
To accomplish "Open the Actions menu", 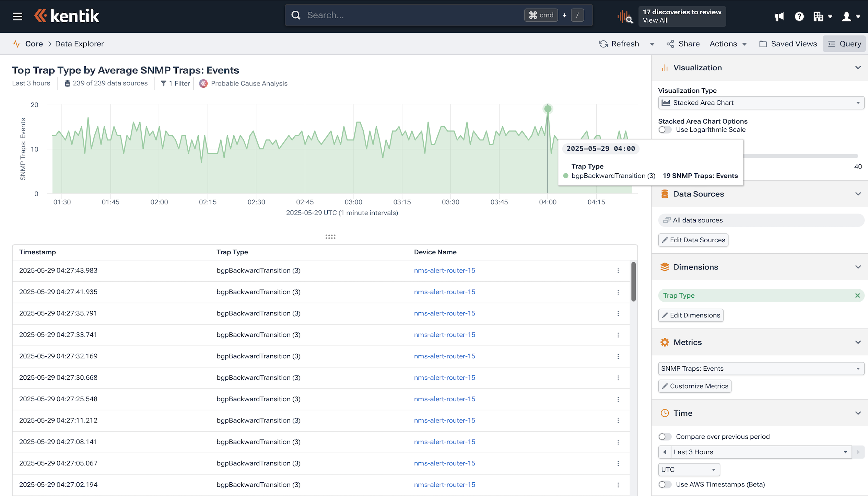I will (x=728, y=44).
